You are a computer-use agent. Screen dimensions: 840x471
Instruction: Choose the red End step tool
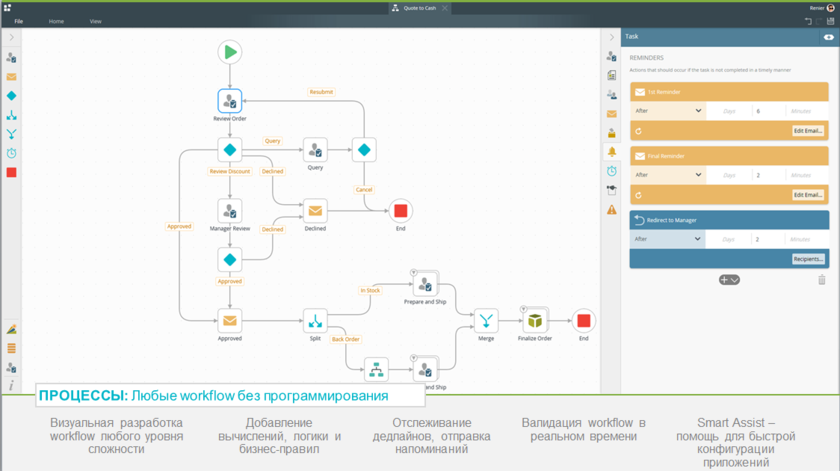pos(11,172)
